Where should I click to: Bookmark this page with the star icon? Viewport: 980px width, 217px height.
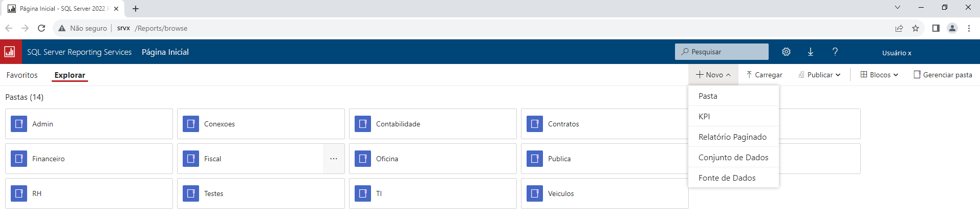[x=916, y=28]
